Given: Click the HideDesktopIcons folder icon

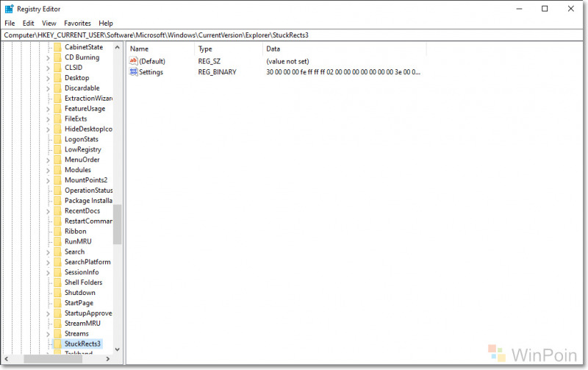Looking at the screenshot, I should point(57,129).
